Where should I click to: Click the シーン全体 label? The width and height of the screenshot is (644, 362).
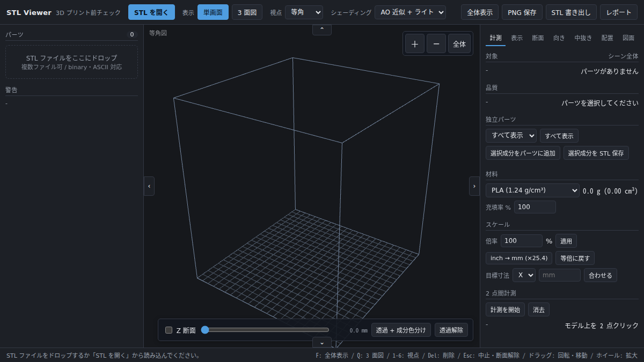click(623, 56)
